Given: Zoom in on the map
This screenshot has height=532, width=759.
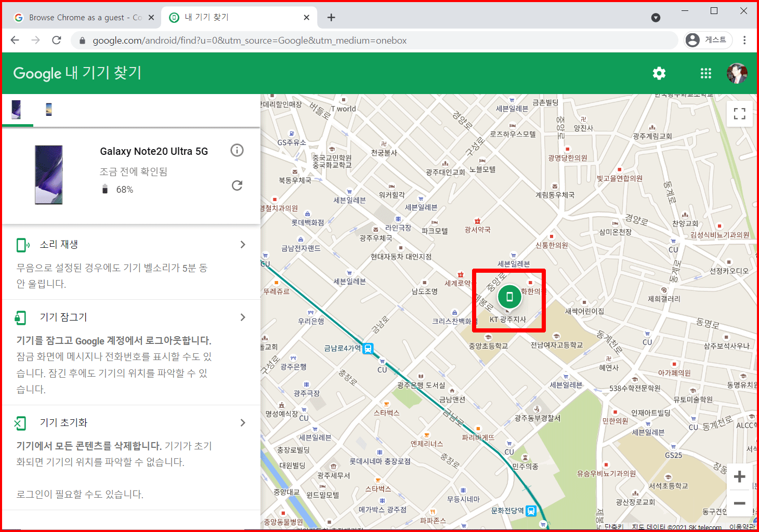Looking at the screenshot, I should (740, 477).
